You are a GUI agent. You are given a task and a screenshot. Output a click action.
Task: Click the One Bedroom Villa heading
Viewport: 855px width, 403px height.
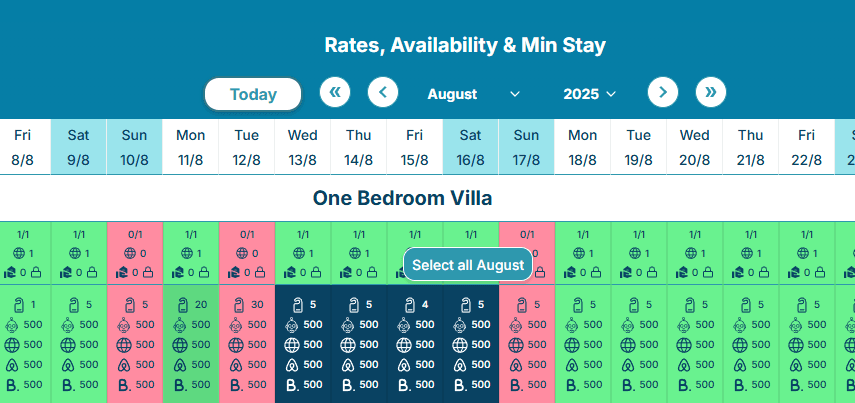(402, 198)
